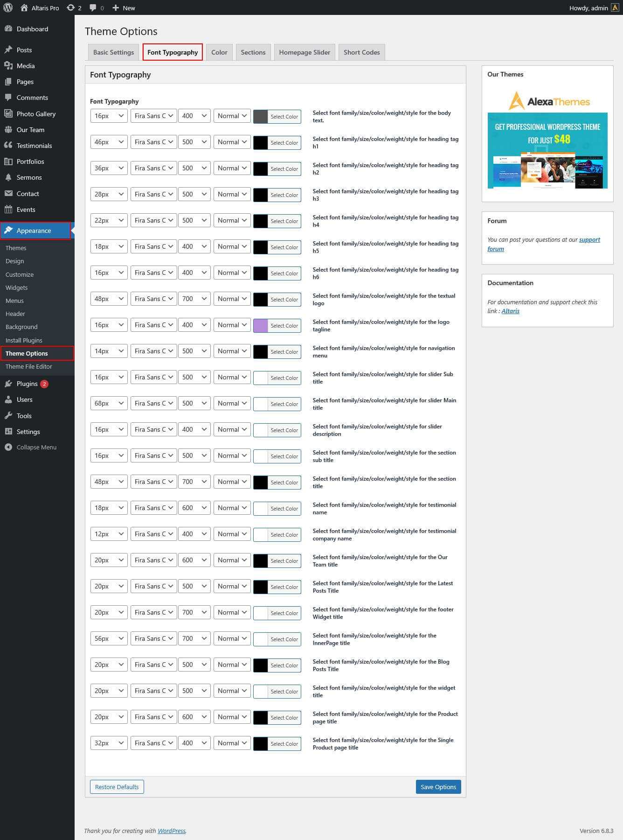This screenshot has height=840, width=623.
Task: Open font weight dropdown for textual logo
Action: (194, 299)
